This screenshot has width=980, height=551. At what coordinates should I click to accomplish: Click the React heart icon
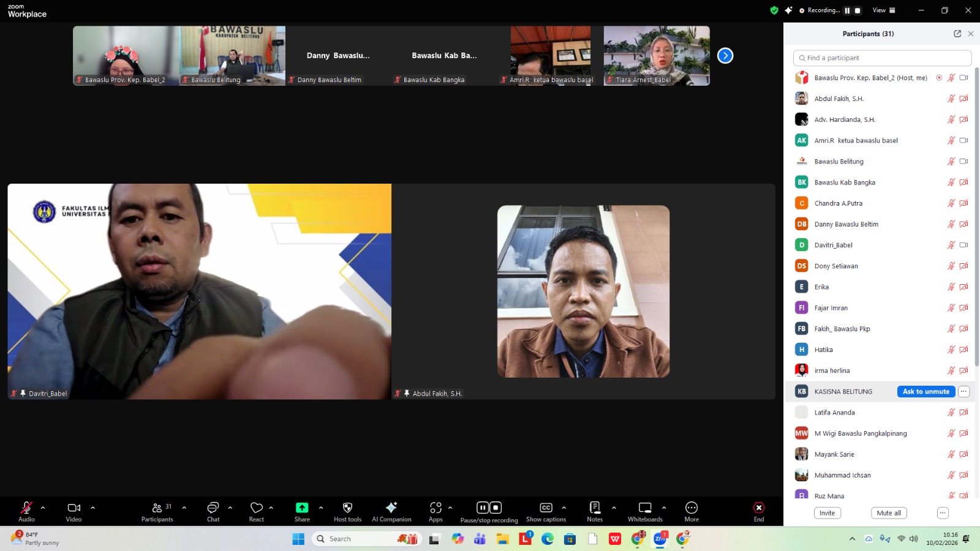click(256, 508)
